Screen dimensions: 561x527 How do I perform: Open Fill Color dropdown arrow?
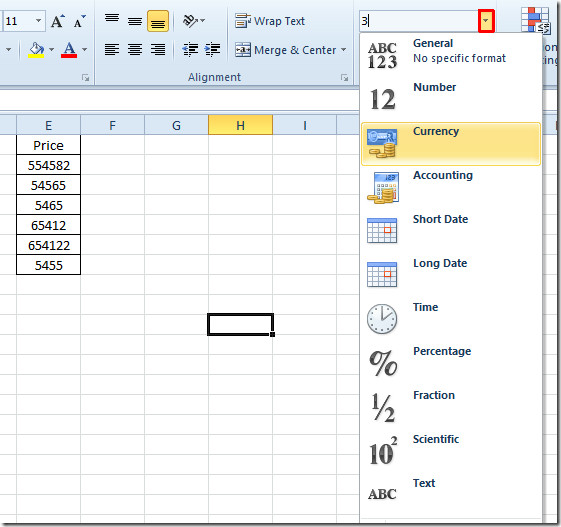coord(52,49)
